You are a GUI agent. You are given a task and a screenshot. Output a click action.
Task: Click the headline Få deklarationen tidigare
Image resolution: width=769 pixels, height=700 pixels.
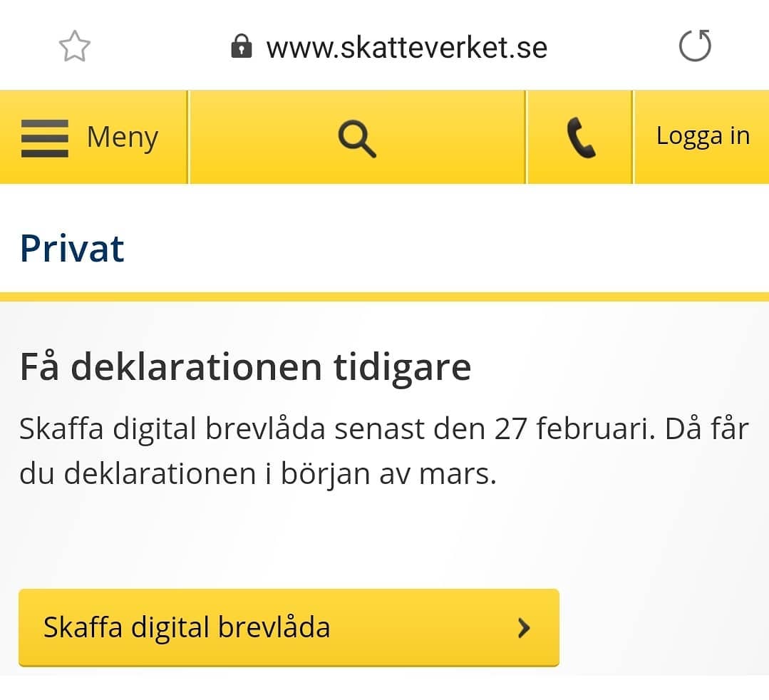click(x=245, y=367)
